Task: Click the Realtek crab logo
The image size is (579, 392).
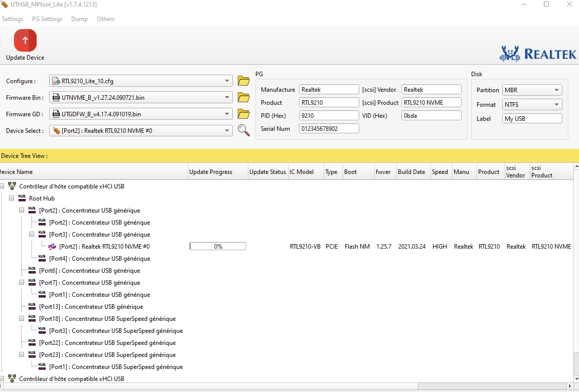Action: (x=510, y=54)
